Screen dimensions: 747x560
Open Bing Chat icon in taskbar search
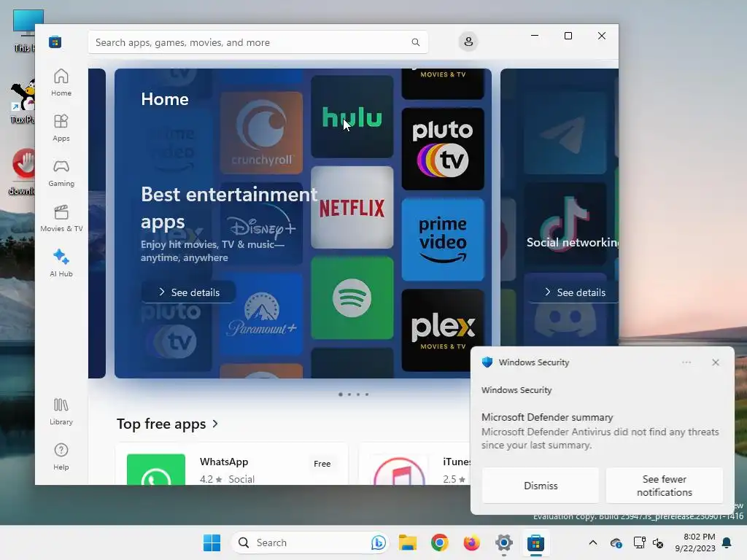379,542
